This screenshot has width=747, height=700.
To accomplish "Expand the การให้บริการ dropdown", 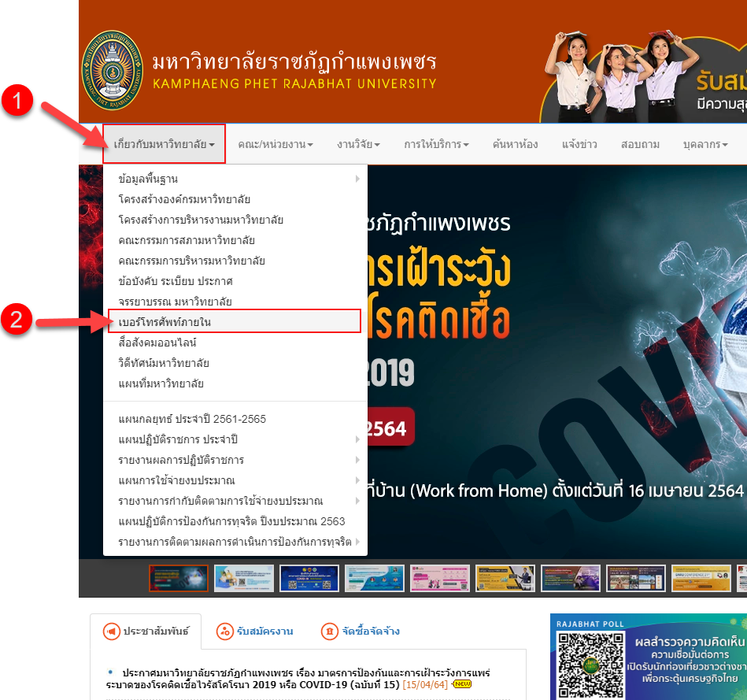I will pos(436,144).
